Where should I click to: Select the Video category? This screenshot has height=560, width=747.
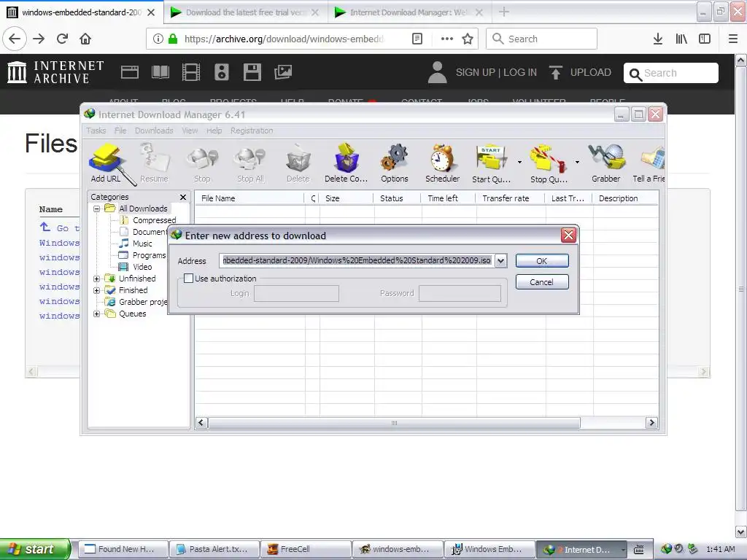[x=142, y=267]
